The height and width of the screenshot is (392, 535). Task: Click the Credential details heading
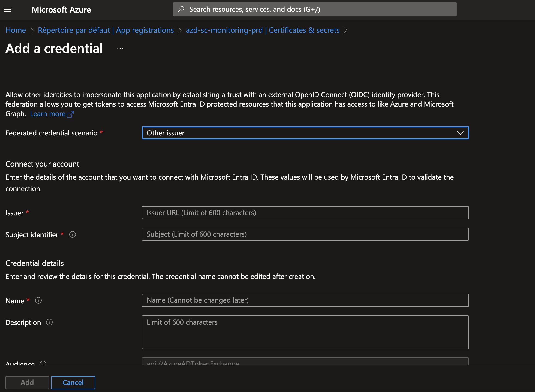pos(35,263)
